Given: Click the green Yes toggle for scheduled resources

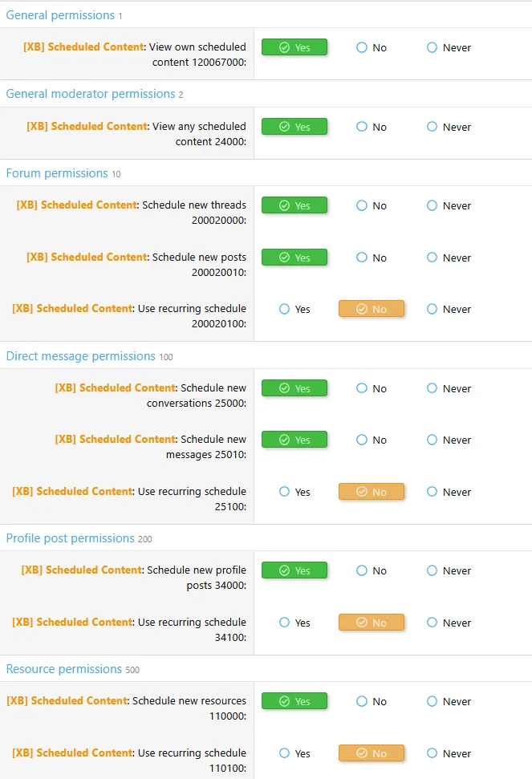Looking at the screenshot, I should (x=294, y=701).
